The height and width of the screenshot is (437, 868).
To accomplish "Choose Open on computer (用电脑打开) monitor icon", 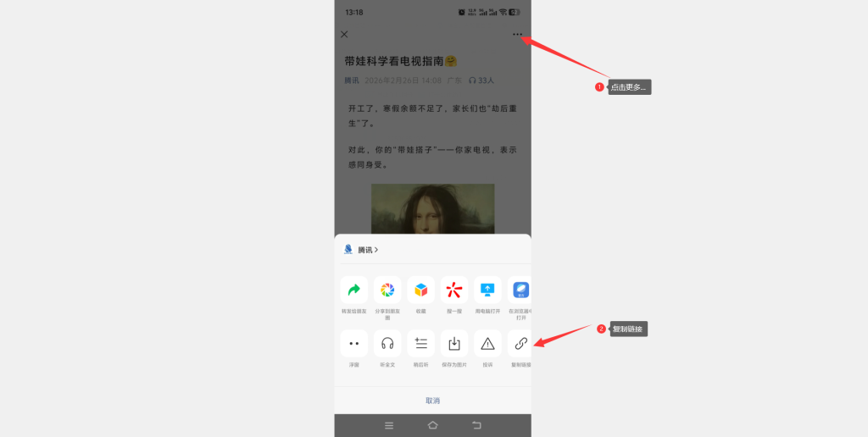I will [x=487, y=290].
